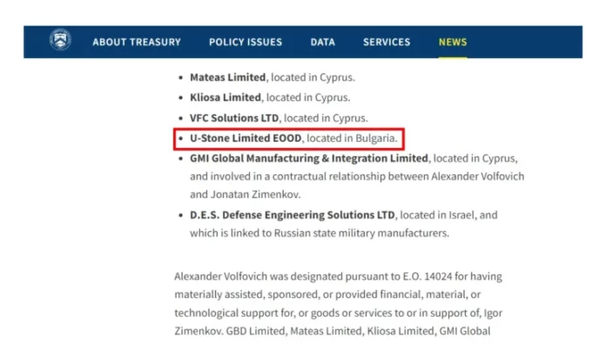Click GMI Global Manufacturing & Integration Limited
The width and height of the screenshot is (606, 364).
tap(309, 158)
